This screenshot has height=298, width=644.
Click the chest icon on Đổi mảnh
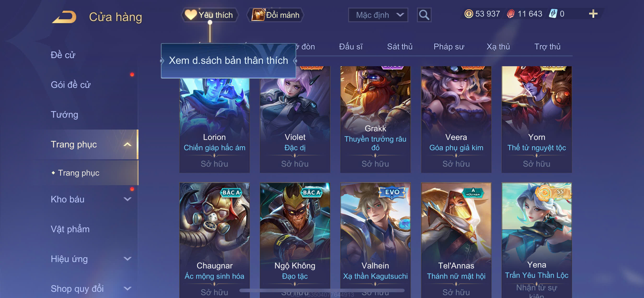(x=258, y=15)
